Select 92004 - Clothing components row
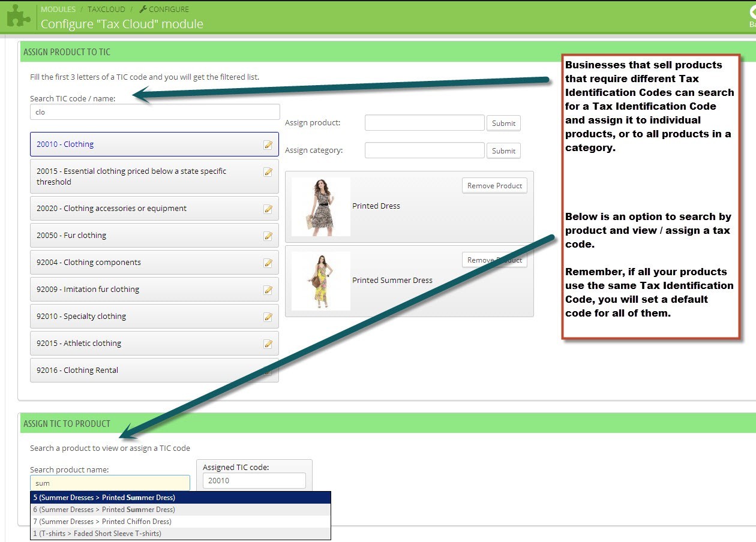This screenshot has height=542, width=756. click(154, 263)
